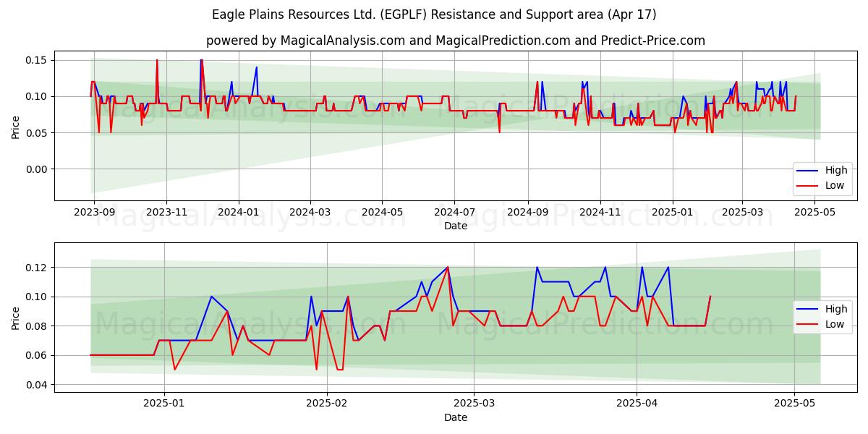Click the 2025-01 tick label on upper axis
Image resolution: width=868 pixels, height=434 pixels.
[x=672, y=213]
